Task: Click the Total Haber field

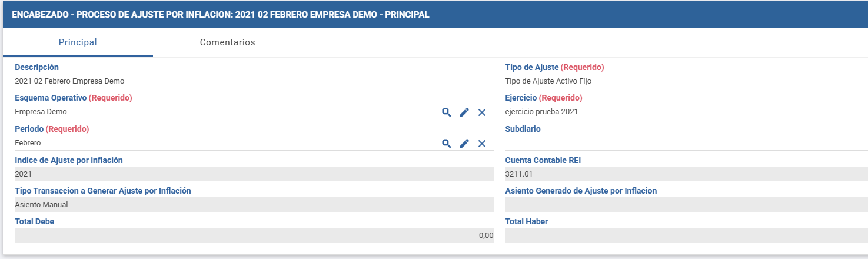Action: point(686,235)
